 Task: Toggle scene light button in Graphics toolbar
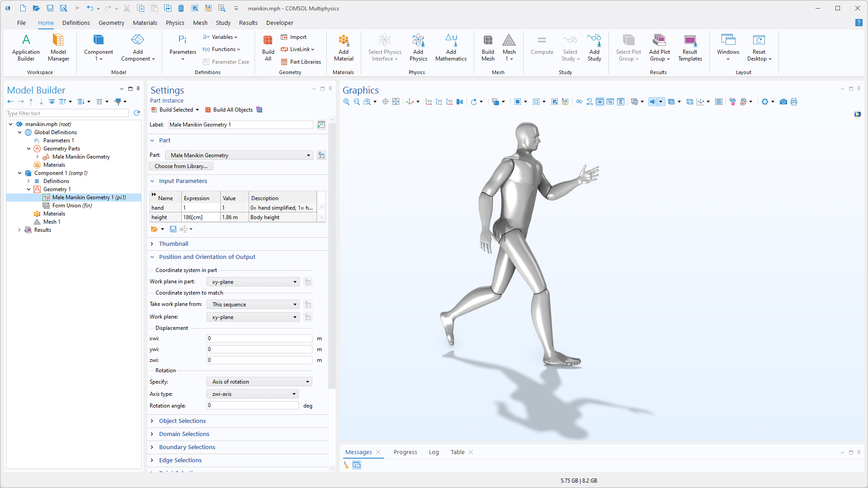tap(652, 102)
